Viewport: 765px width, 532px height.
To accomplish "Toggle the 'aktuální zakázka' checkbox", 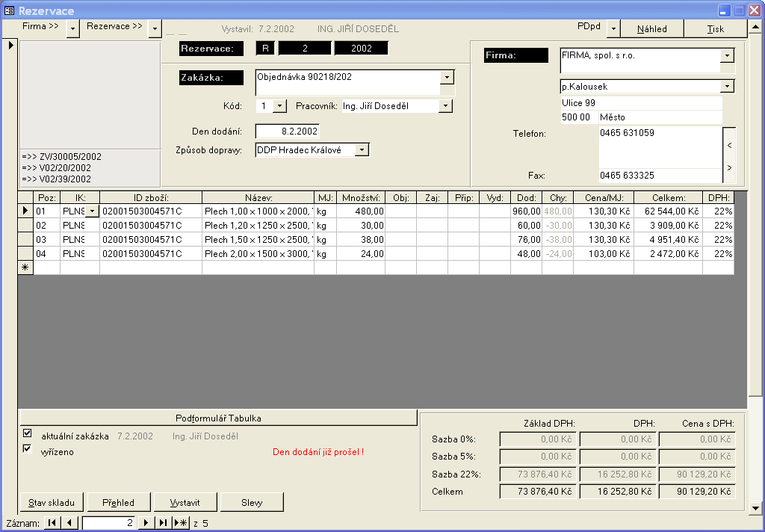I will (x=28, y=433).
